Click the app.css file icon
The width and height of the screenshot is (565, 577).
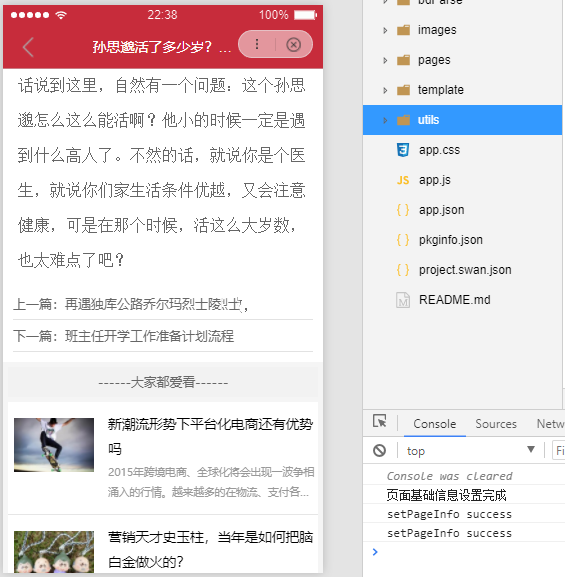[x=403, y=150]
